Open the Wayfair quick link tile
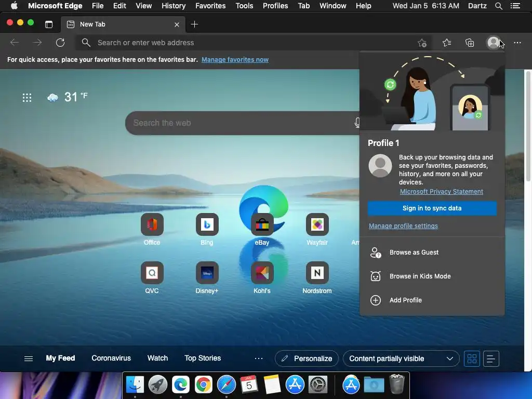This screenshot has width=532, height=399. (317, 224)
